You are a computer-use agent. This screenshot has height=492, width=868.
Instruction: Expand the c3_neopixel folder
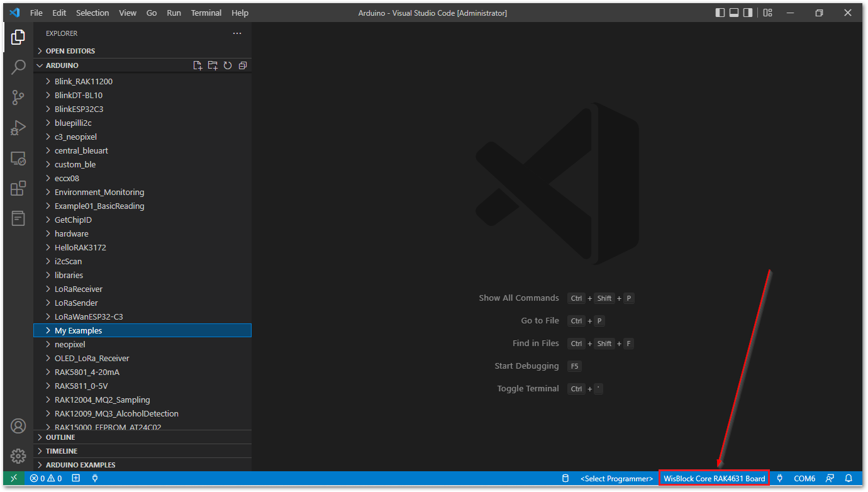[x=142, y=137]
